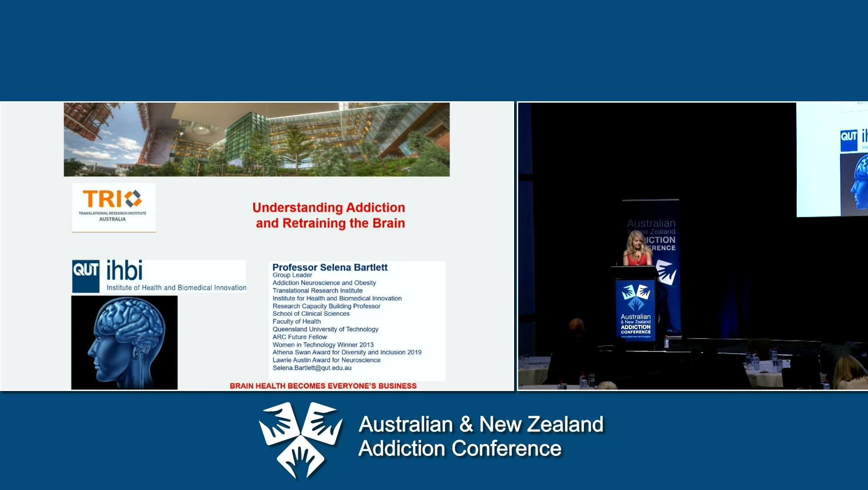Screen dimensions: 868x490
Task: Click 'ARC Future Fellow' line
Action: coord(299,337)
